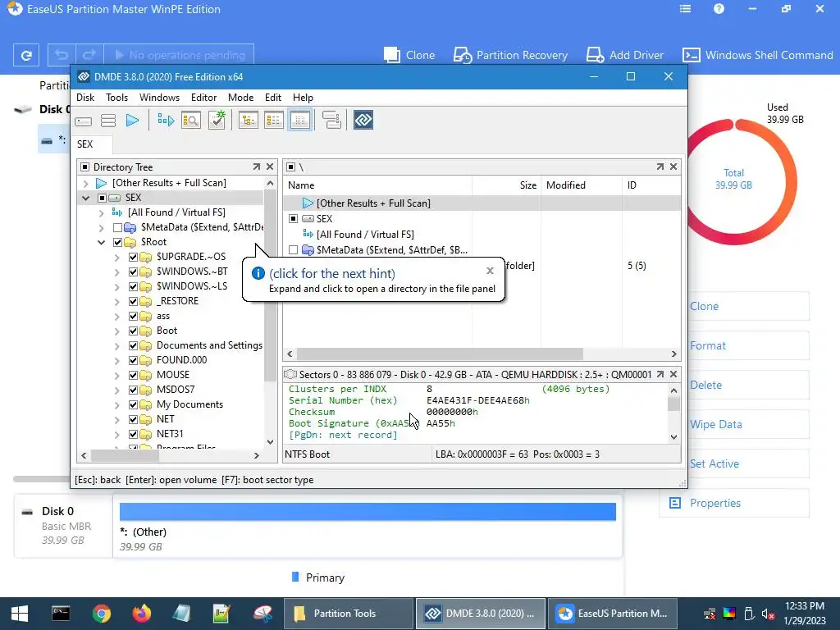Open the EaseUS help question mark icon

point(719,9)
